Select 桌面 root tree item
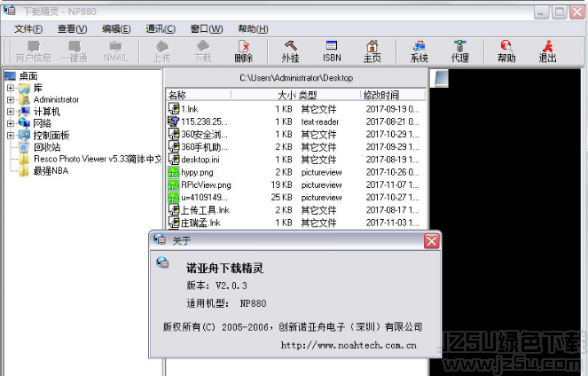 28,76
